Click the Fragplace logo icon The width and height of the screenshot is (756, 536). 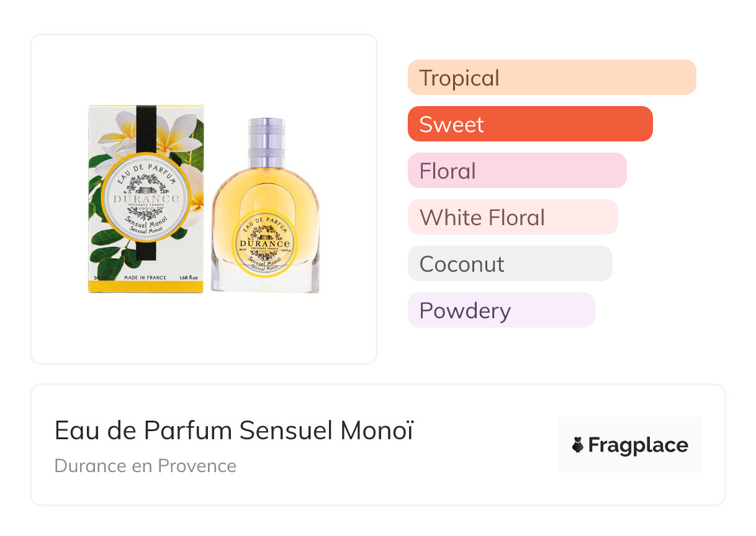(578, 445)
